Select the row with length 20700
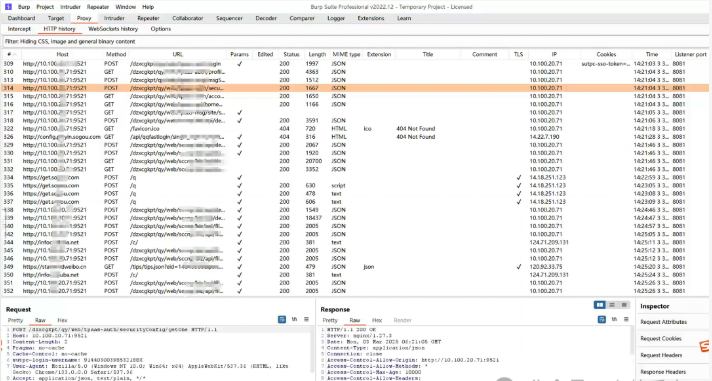 pyautogui.click(x=356, y=161)
